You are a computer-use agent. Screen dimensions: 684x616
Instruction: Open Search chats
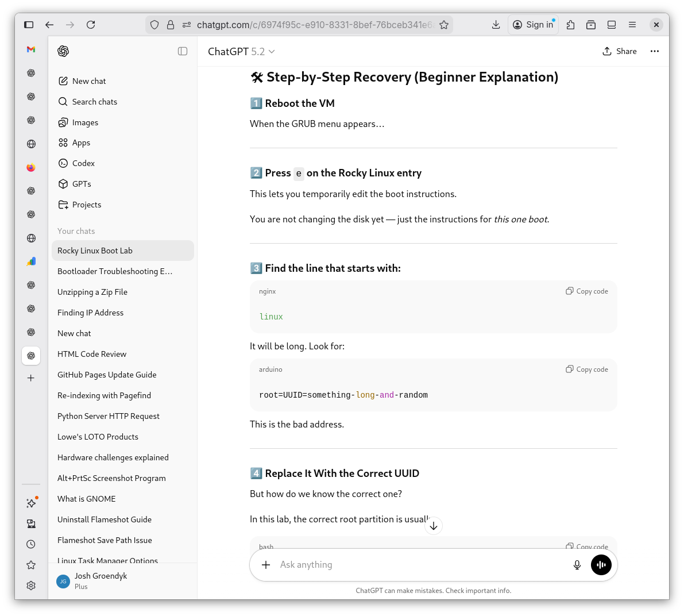click(94, 102)
